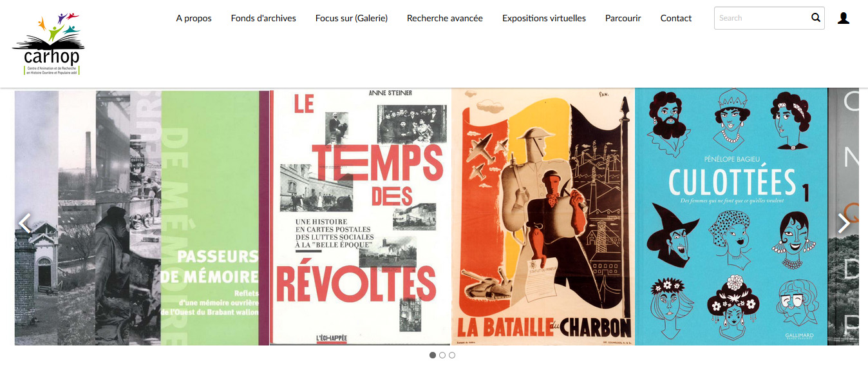Open the A propos menu
Screen dimensions: 868x379
[x=194, y=18]
